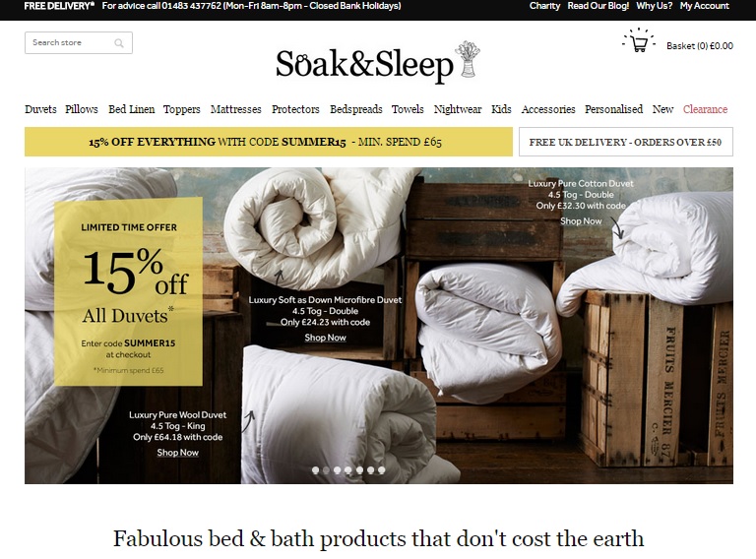The width and height of the screenshot is (756, 559).
Task: Select the first carousel dot
Action: 315,469
